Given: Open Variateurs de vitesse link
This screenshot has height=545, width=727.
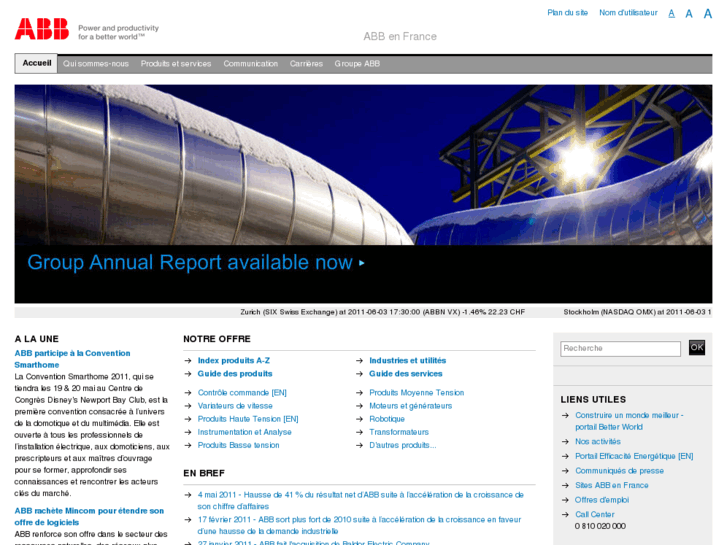Looking at the screenshot, I should (235, 406).
